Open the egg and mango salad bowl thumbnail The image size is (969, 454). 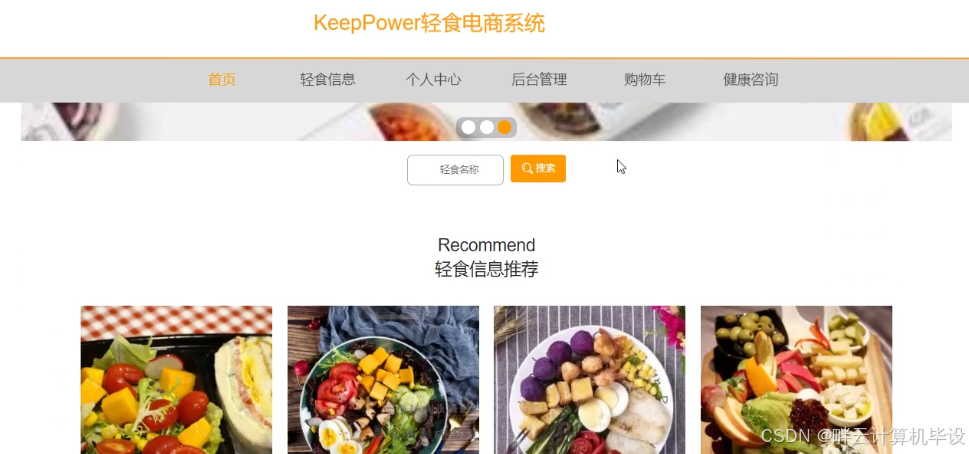tap(383, 380)
